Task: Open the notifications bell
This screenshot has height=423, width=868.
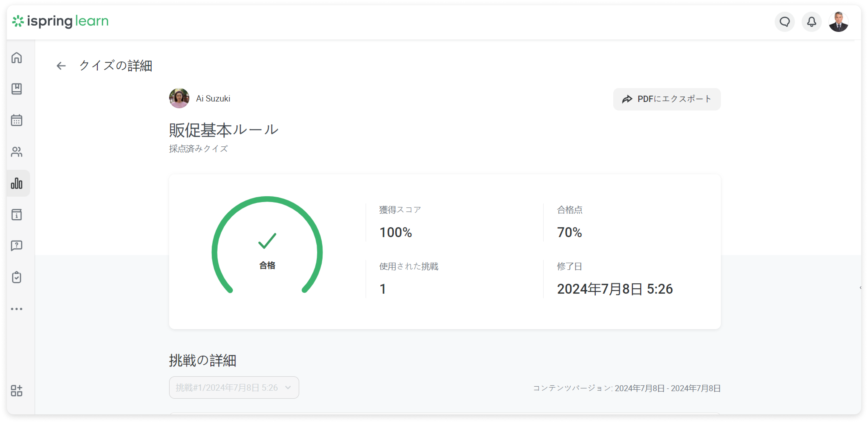Action: point(811,22)
